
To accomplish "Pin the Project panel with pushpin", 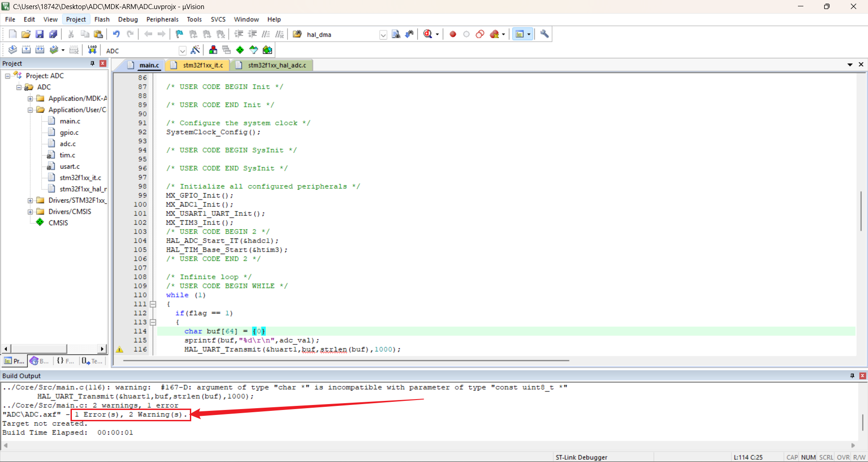I will pos(93,63).
